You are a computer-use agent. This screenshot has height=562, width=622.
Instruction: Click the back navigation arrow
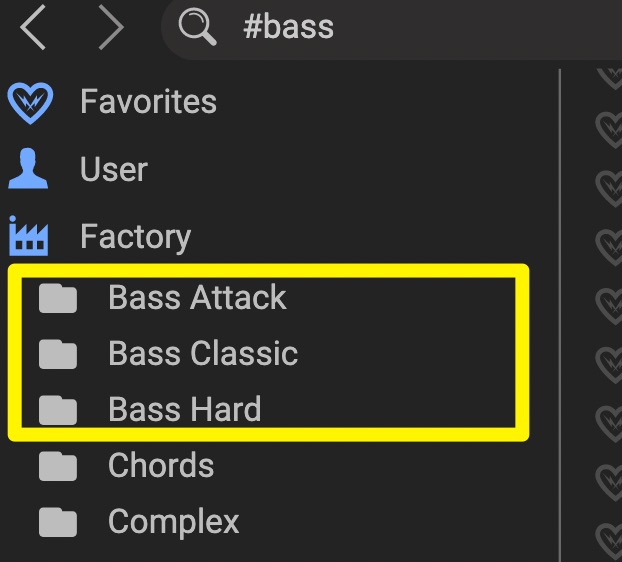tap(34, 27)
